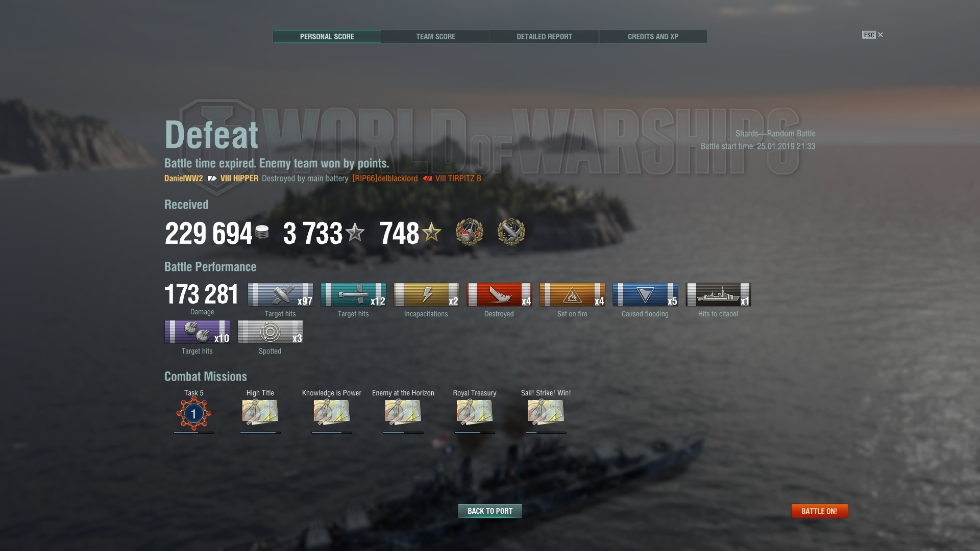Click the Set on fire ribbon
Image resolution: width=980 pixels, height=551 pixels.
coord(572,295)
